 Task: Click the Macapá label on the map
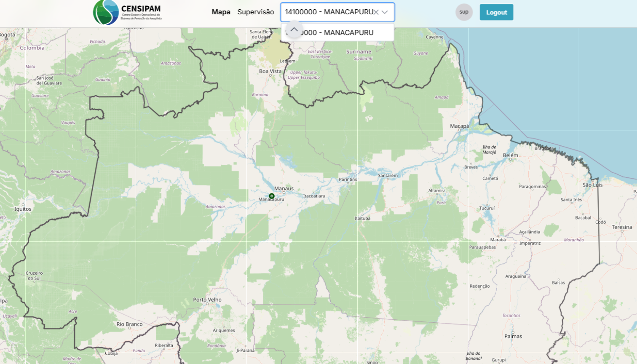tap(459, 126)
